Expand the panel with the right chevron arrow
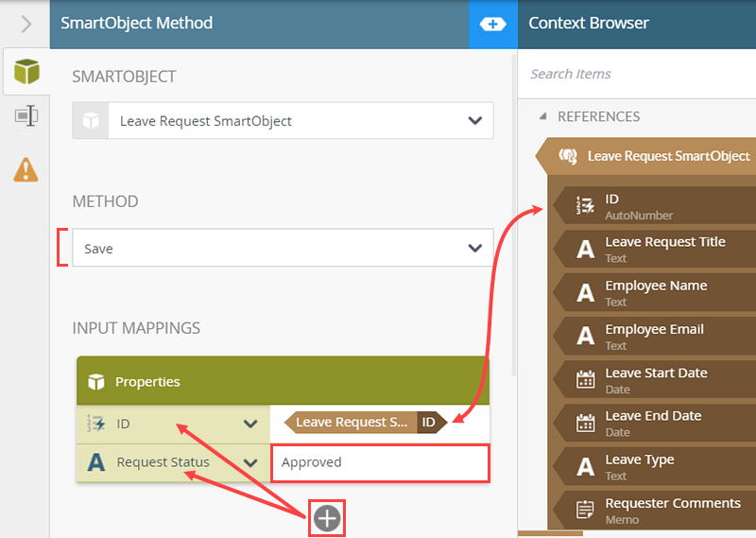Image resolution: width=756 pixels, height=538 pixels. (x=26, y=24)
